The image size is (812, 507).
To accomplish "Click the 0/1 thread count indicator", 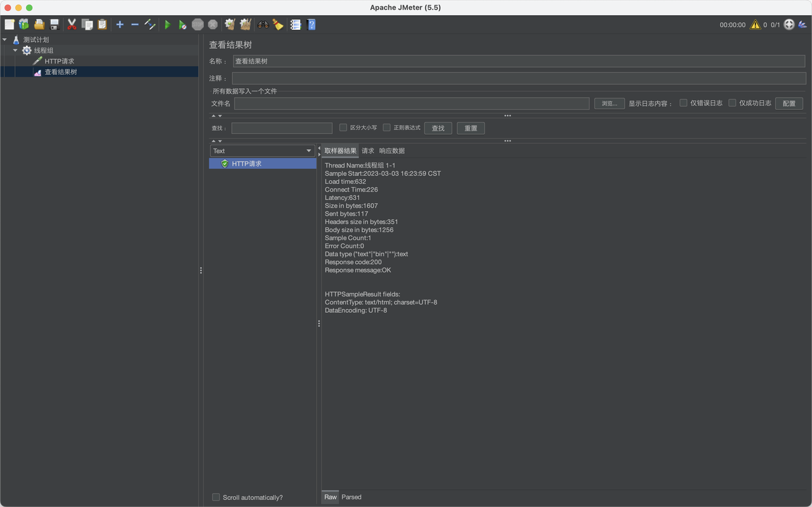I will pos(775,25).
